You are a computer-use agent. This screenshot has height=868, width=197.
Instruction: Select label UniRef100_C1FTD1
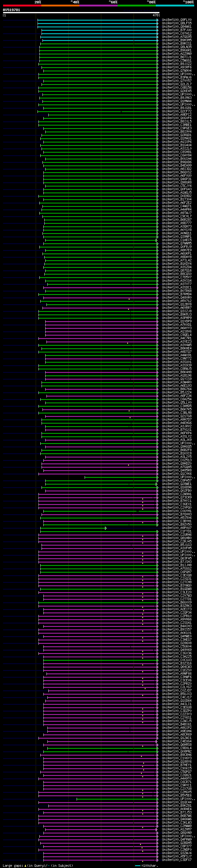click(177, 531)
